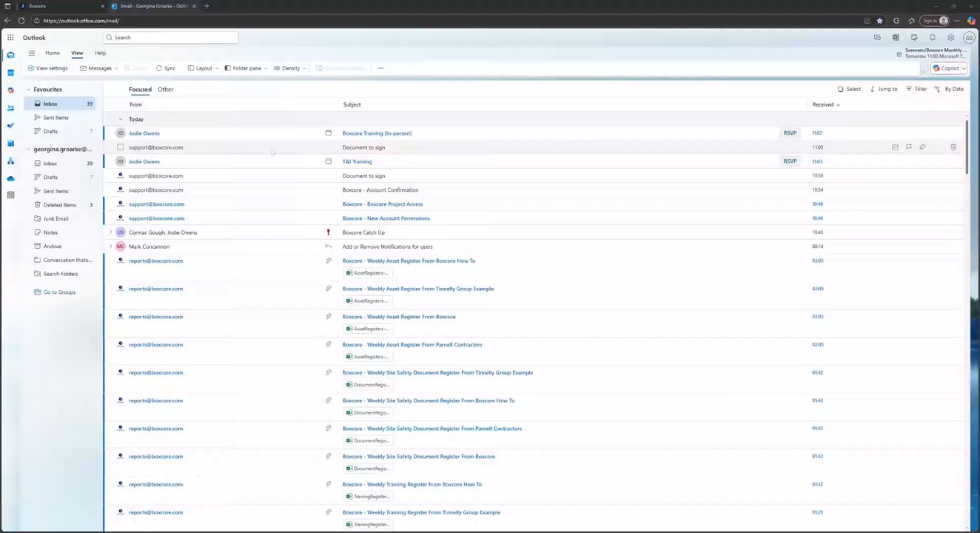Click the message list vertical scrollbar
980x533 pixels.
click(967, 147)
